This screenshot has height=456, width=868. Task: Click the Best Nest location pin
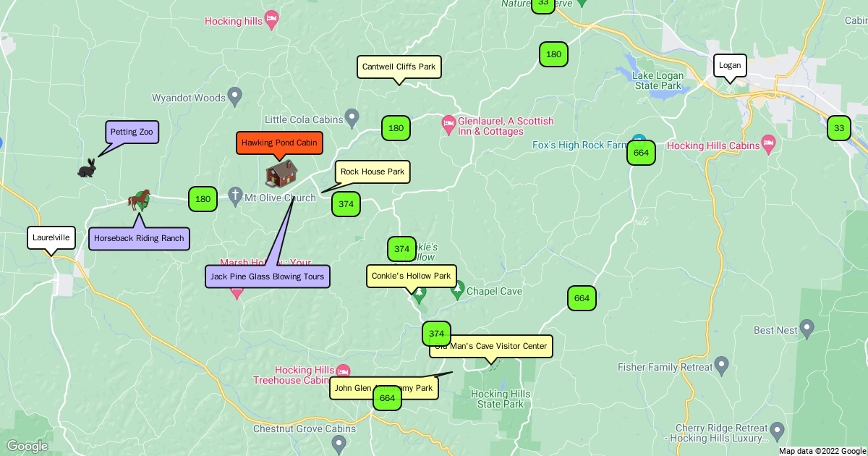point(807,329)
